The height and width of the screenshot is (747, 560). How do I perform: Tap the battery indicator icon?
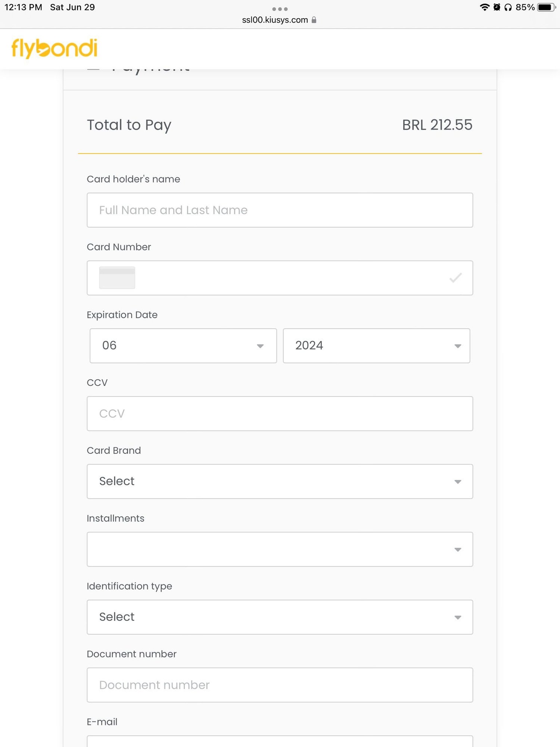click(546, 7)
